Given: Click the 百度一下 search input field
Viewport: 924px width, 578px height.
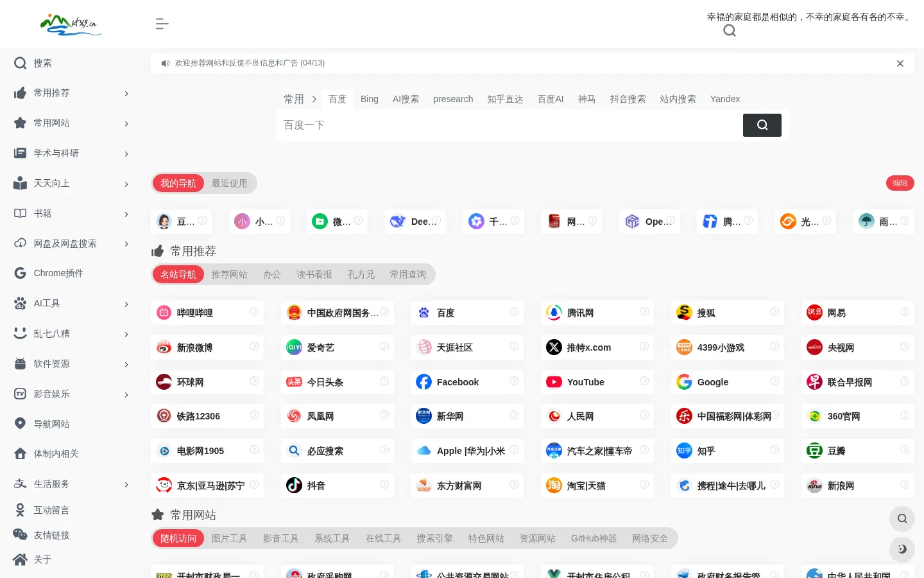Looking at the screenshot, I should (x=509, y=125).
